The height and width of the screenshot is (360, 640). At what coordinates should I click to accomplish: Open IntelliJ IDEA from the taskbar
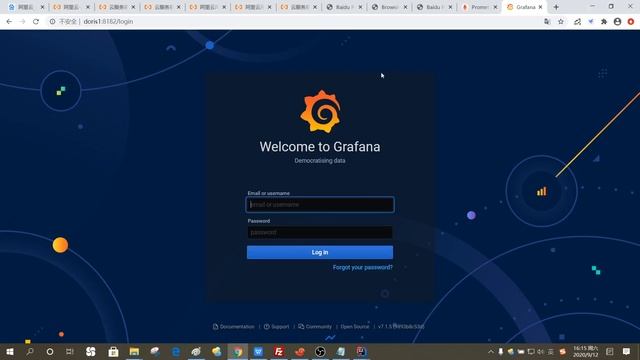point(361,351)
